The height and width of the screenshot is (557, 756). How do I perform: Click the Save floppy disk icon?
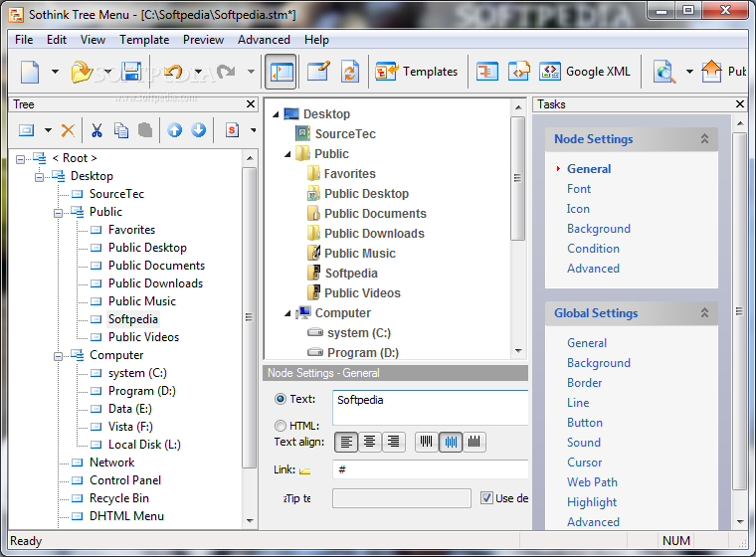click(131, 72)
